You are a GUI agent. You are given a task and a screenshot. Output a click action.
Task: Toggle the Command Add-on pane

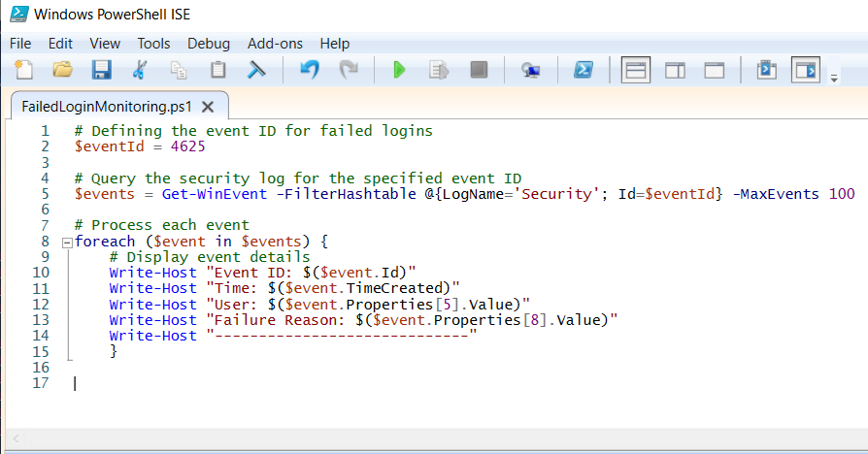pyautogui.click(x=806, y=70)
